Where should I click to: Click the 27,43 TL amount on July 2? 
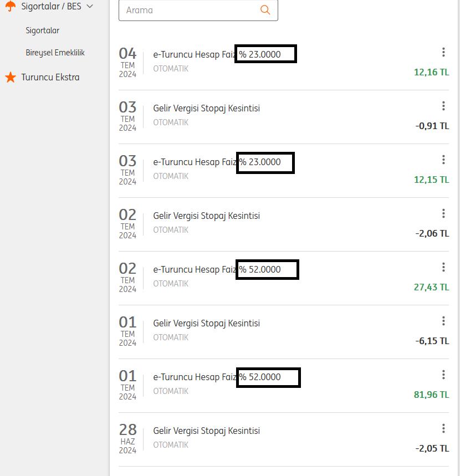tap(431, 287)
